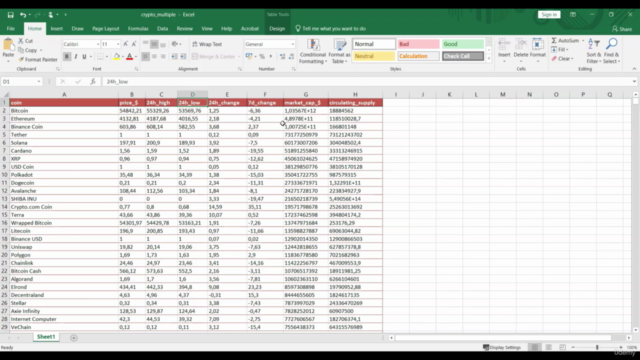
Task: Click the Share button
Action: [x=622, y=29]
